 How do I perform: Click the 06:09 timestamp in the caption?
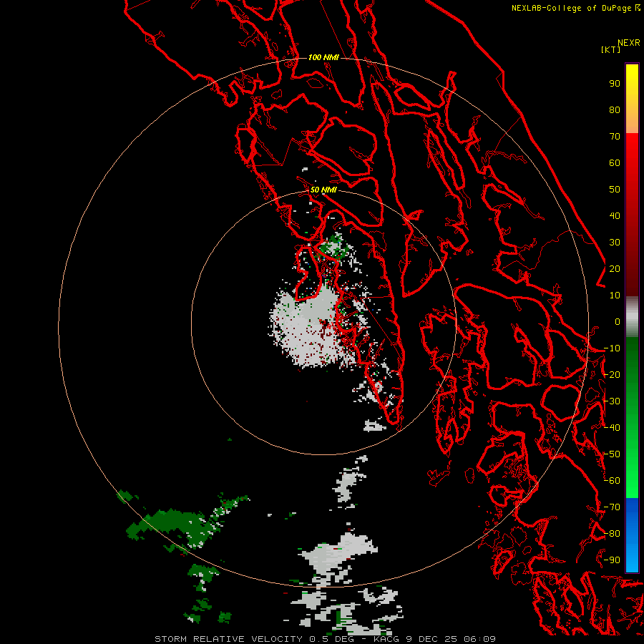click(x=479, y=639)
